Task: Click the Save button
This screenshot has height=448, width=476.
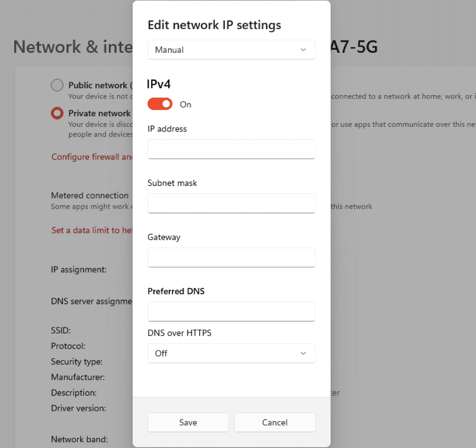Action: click(188, 422)
